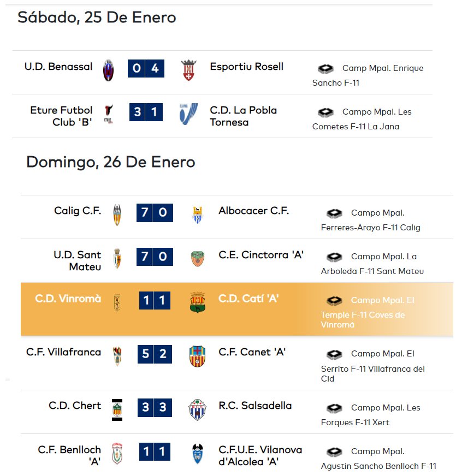Viewport: 462px width, 476px height.
Task: Click stadium icon beside Campo Mpal. Les Forques
Action: pyautogui.click(x=334, y=408)
